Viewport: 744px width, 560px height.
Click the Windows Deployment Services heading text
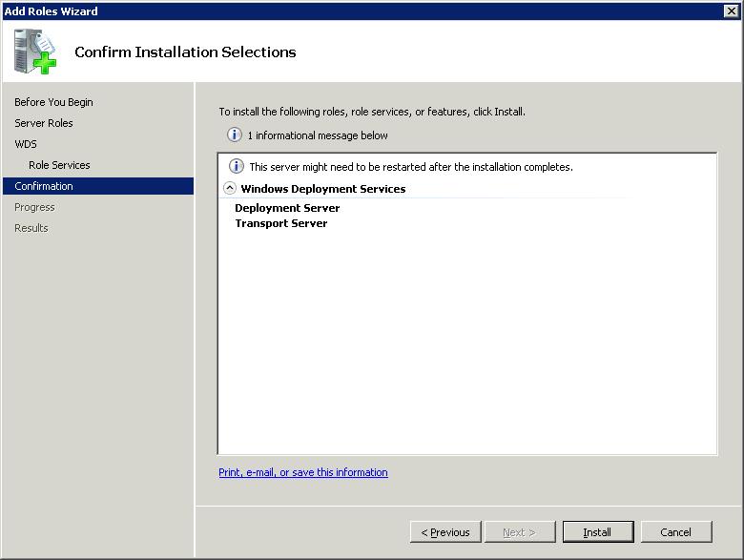point(323,188)
